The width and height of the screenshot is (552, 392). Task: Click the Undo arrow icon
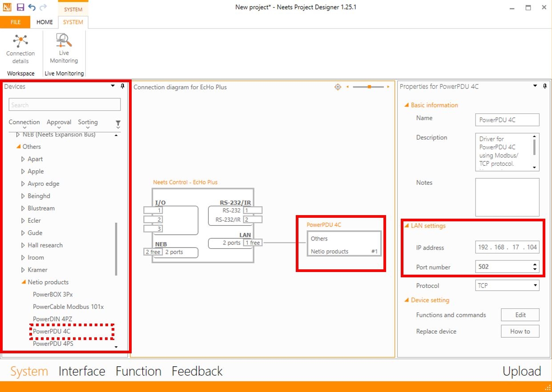(32, 7)
